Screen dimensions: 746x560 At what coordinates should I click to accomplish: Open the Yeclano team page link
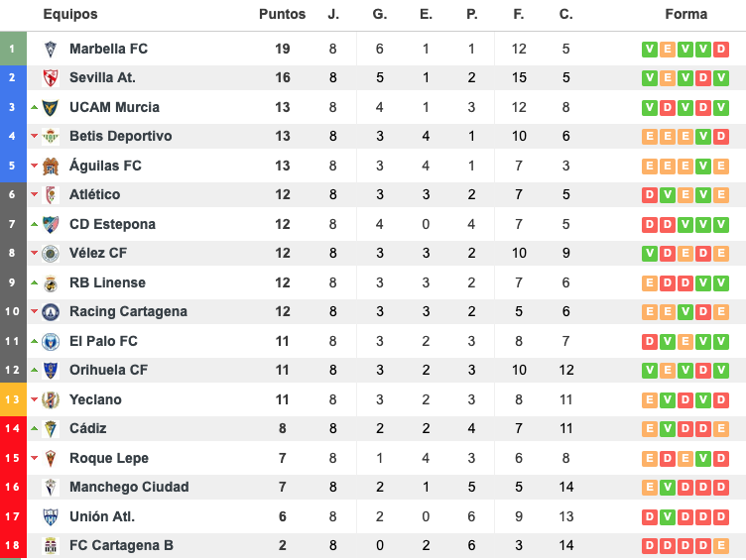coord(95,399)
